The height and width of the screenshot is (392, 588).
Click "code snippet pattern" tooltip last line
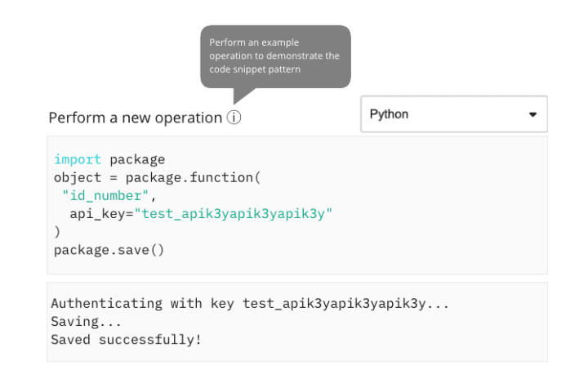(255, 69)
